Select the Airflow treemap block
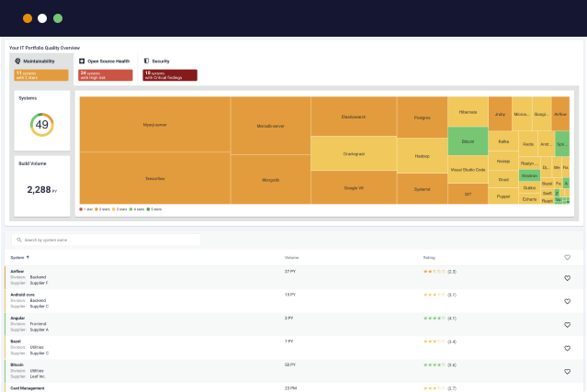Viewport: 587px width, 392px height. [560, 114]
